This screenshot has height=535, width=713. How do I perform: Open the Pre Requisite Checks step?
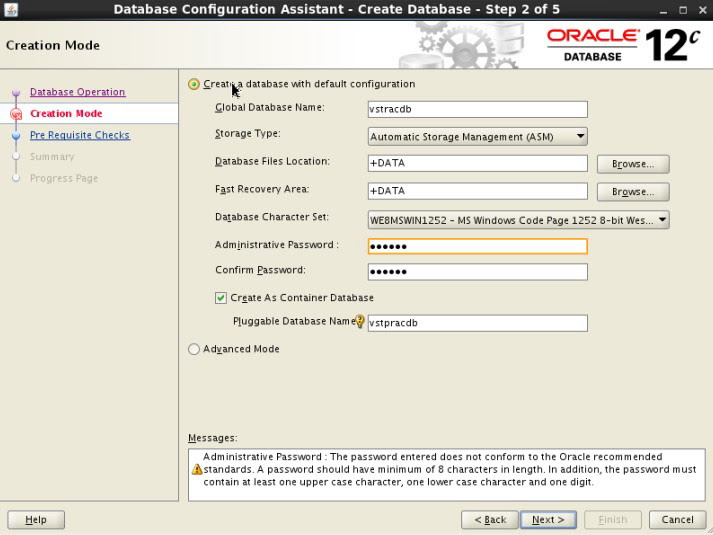80,135
